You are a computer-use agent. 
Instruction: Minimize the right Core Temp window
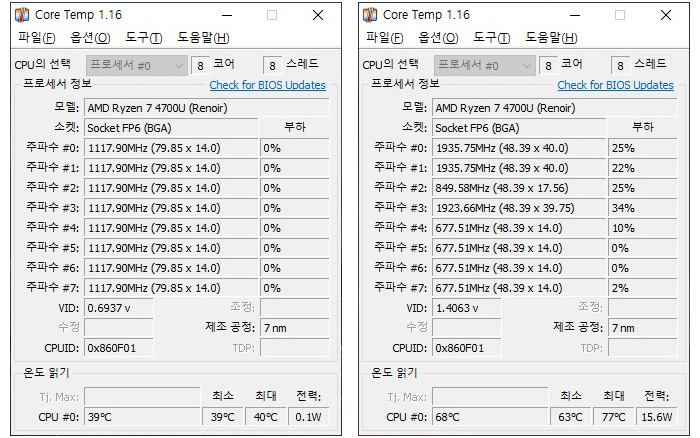point(575,16)
